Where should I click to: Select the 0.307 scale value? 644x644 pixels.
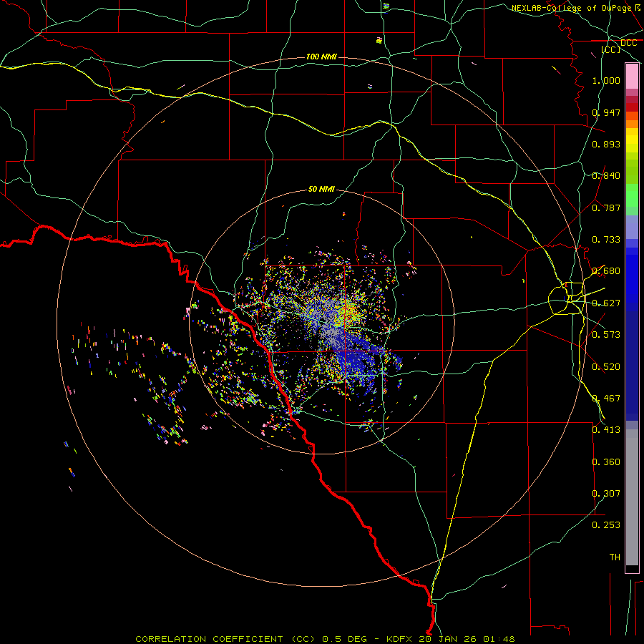[606, 494]
